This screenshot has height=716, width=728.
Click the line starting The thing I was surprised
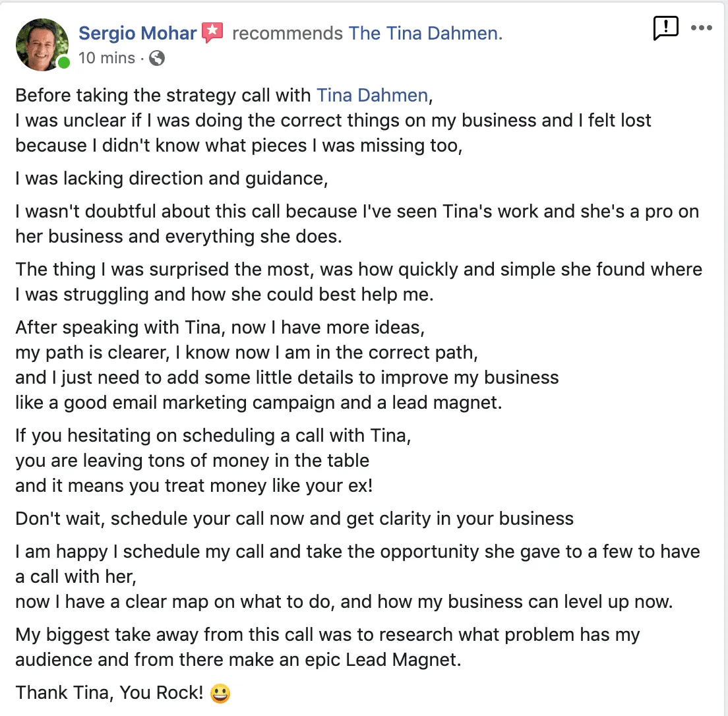coord(359,270)
